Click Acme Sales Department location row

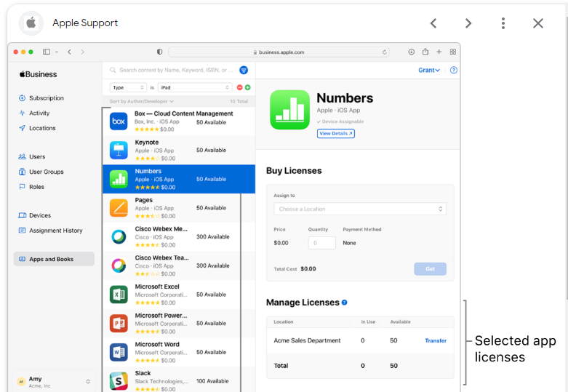coord(360,340)
